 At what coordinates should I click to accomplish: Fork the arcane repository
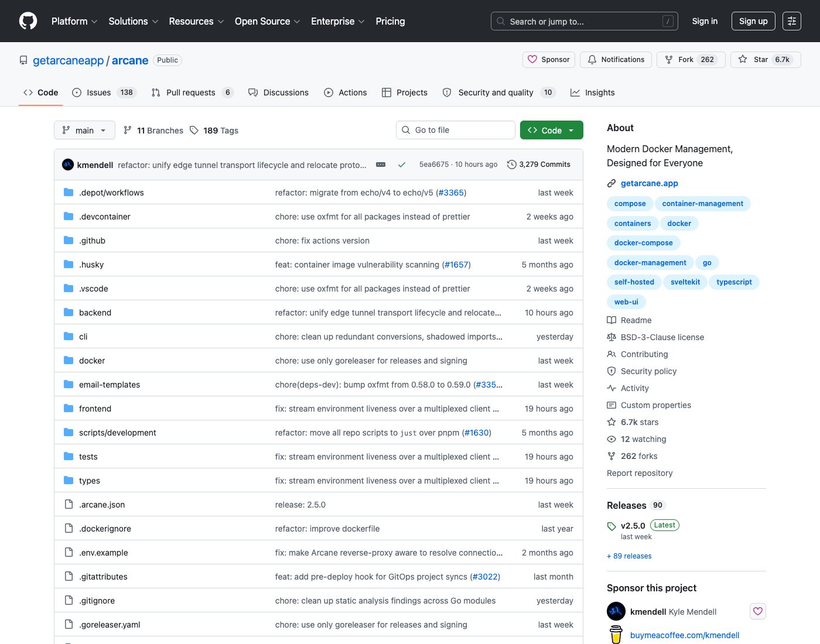[x=691, y=60]
